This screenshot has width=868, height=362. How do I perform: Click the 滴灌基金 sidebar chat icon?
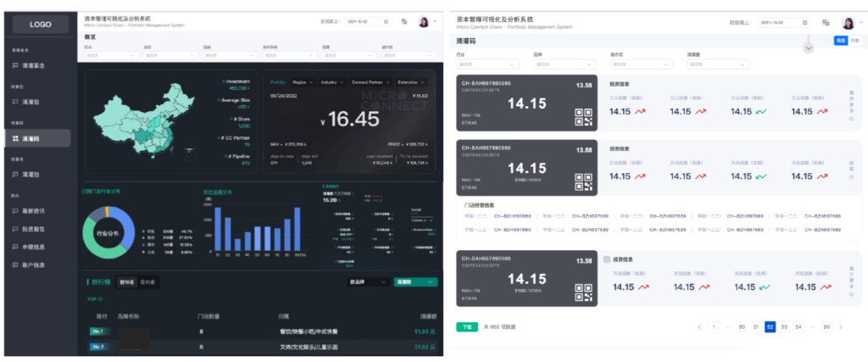pos(14,65)
